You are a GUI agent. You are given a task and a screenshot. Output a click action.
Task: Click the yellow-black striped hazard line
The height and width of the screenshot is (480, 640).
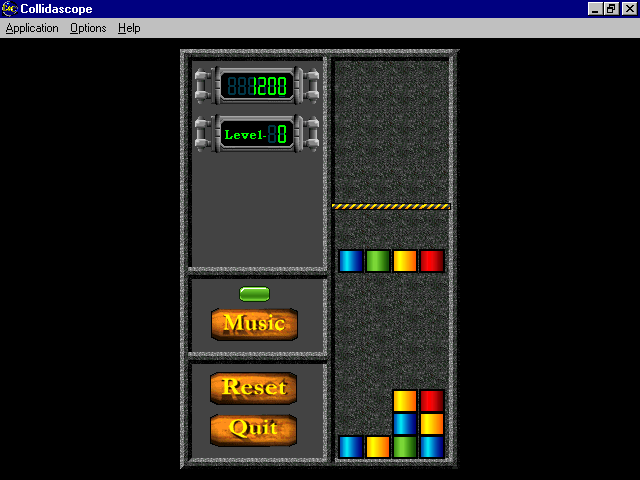[391, 206]
